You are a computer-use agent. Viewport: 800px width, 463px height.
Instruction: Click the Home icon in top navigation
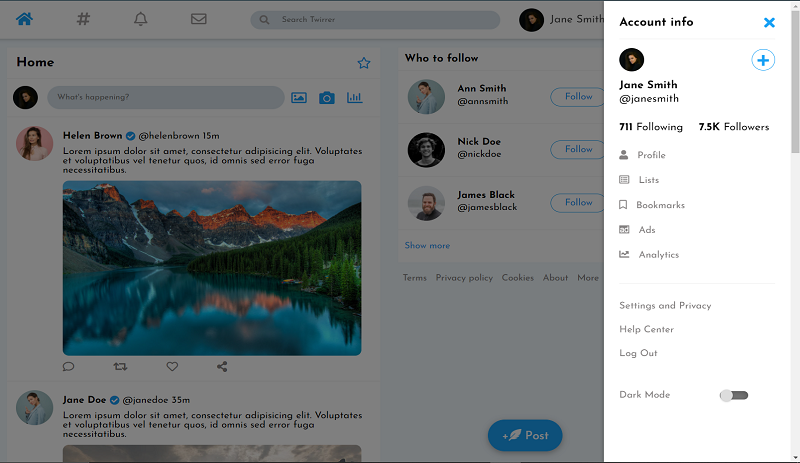25,19
